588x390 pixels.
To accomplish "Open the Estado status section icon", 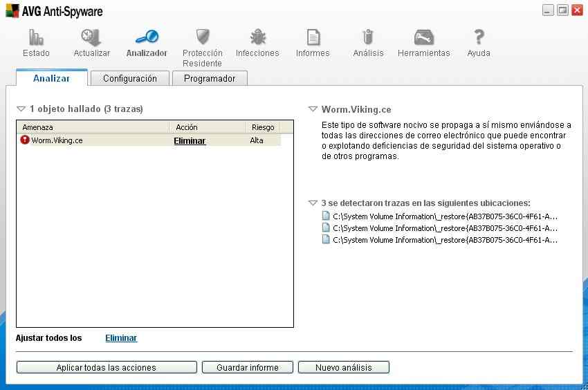I will [36, 38].
